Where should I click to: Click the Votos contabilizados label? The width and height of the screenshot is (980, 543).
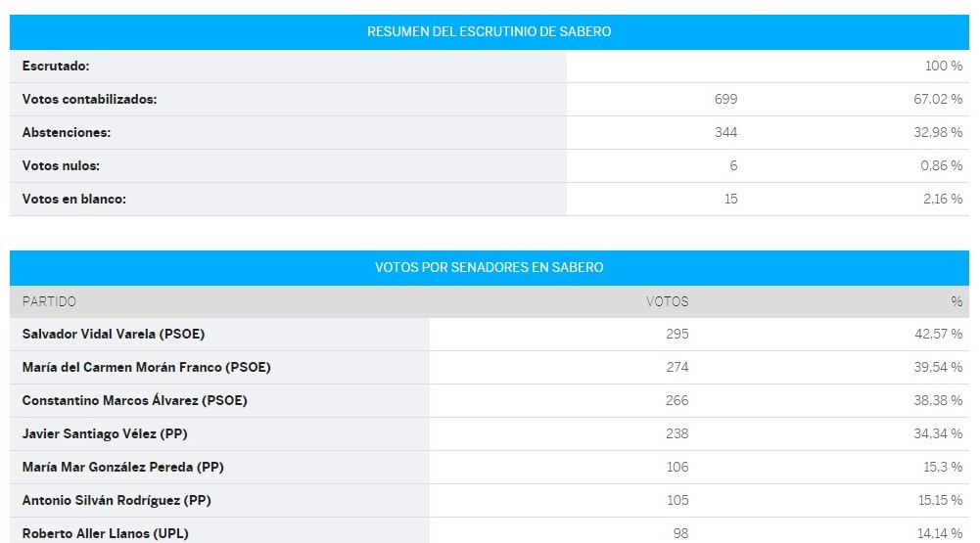89,99
